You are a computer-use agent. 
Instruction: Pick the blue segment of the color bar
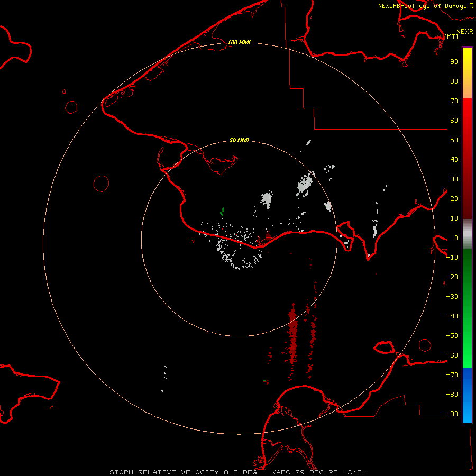pyautogui.click(x=467, y=395)
